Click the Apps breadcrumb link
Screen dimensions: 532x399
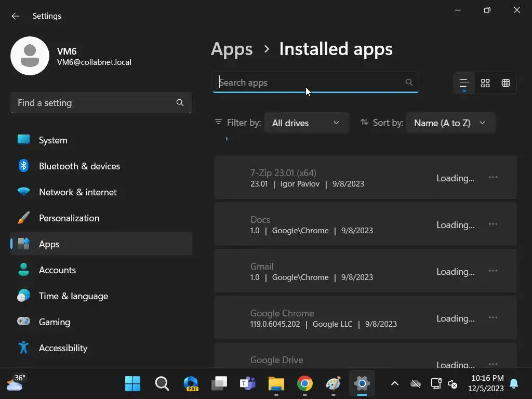click(x=232, y=49)
